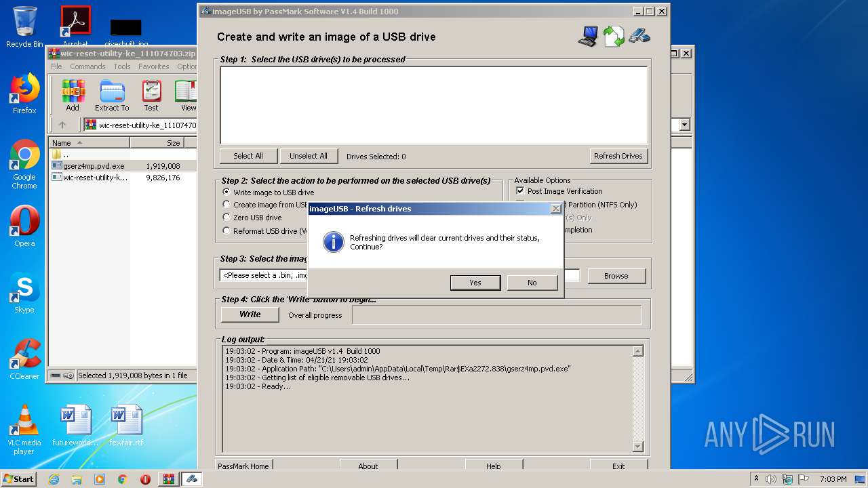
Task: Click Browse for image file
Action: tap(616, 276)
